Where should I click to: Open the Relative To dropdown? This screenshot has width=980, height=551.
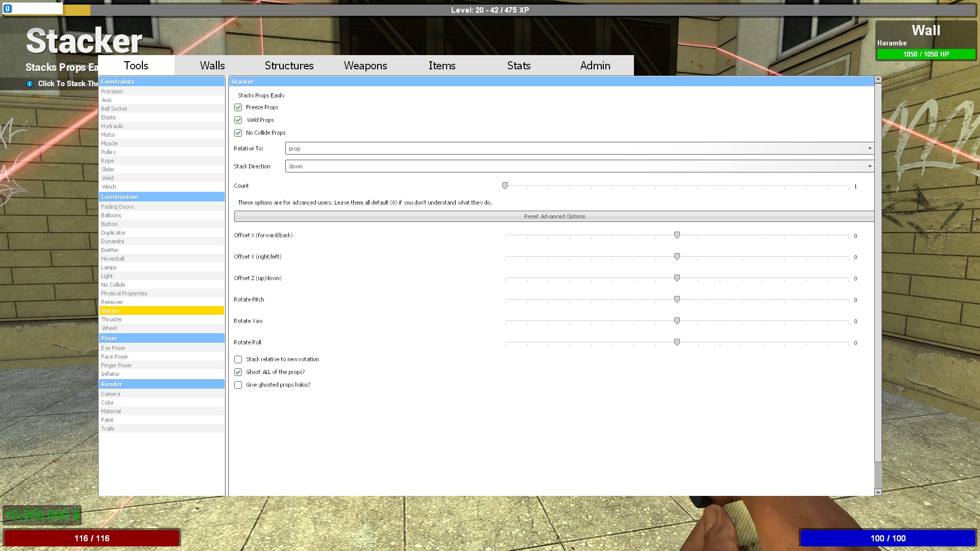tap(579, 148)
